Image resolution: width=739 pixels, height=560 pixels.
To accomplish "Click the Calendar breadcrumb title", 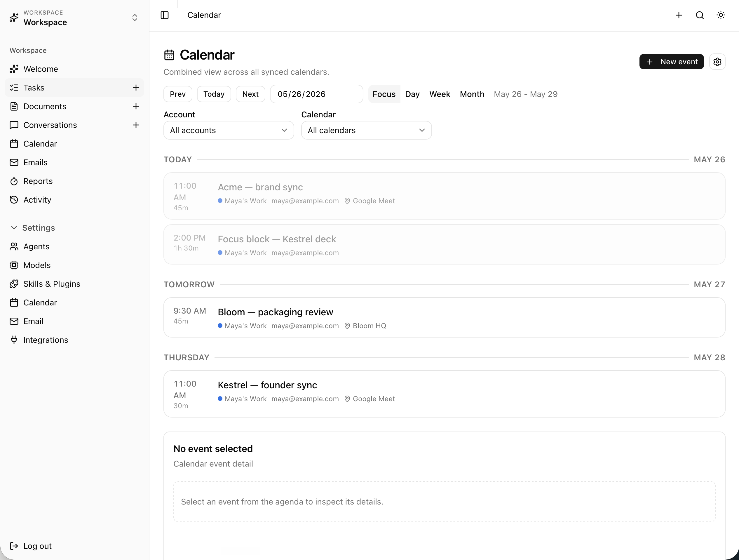I will click(x=204, y=15).
